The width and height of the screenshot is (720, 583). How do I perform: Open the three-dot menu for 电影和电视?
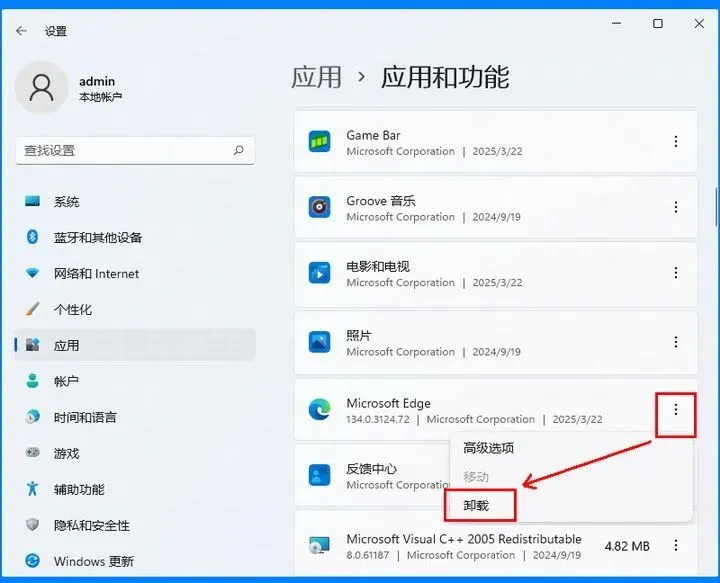(x=675, y=273)
